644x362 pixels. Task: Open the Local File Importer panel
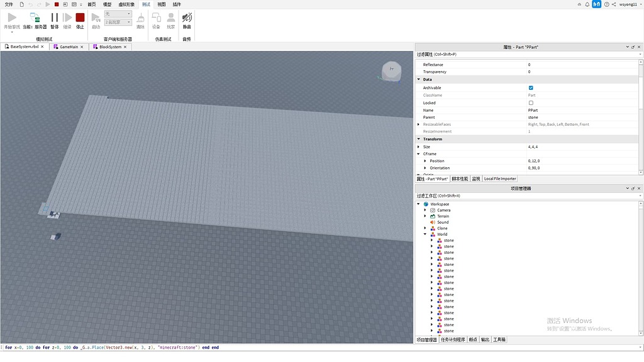(x=499, y=178)
